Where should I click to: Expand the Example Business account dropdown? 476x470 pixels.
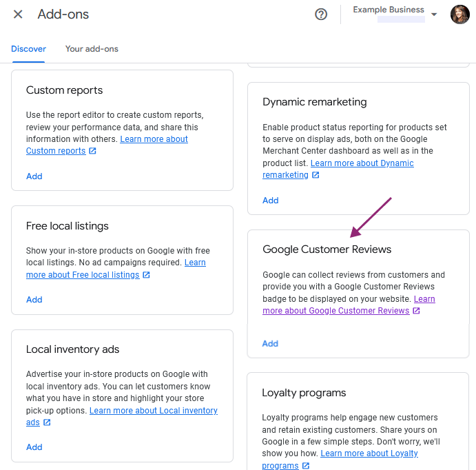click(x=434, y=14)
